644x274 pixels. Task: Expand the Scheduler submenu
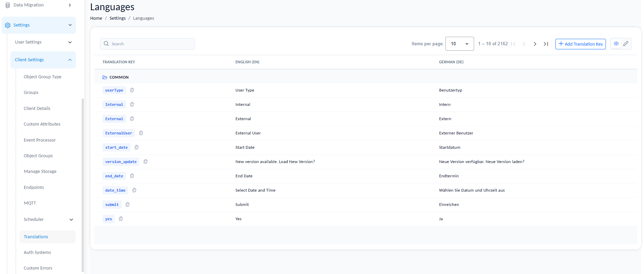click(x=71, y=220)
